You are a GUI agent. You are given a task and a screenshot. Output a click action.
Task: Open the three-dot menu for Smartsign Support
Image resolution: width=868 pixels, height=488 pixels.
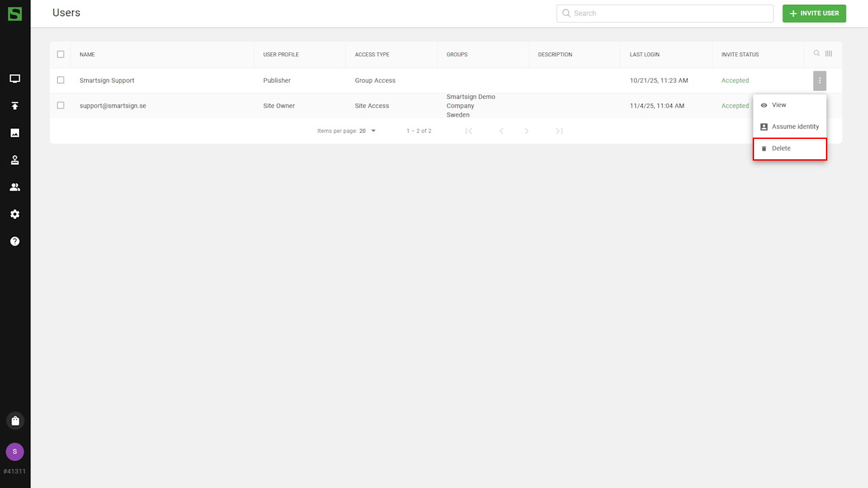point(820,81)
